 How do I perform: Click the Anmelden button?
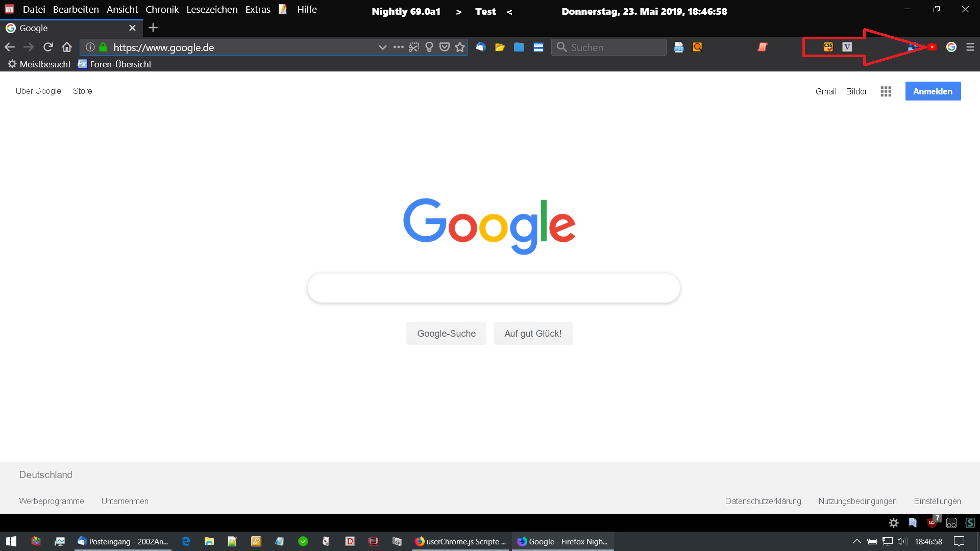[933, 91]
